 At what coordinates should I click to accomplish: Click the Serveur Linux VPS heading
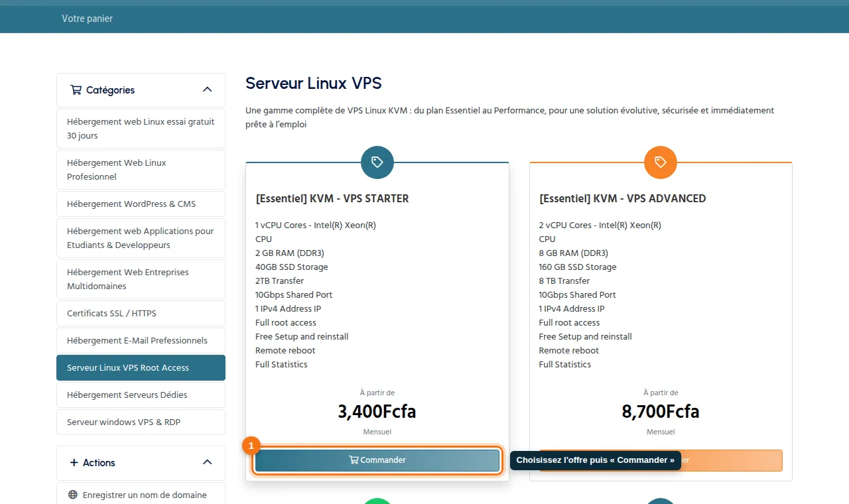[314, 83]
